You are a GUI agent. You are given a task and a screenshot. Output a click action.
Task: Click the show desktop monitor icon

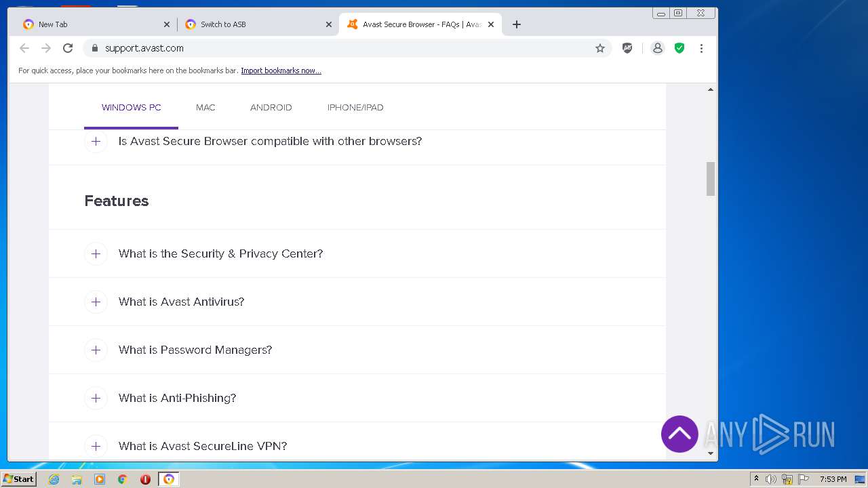click(860, 479)
